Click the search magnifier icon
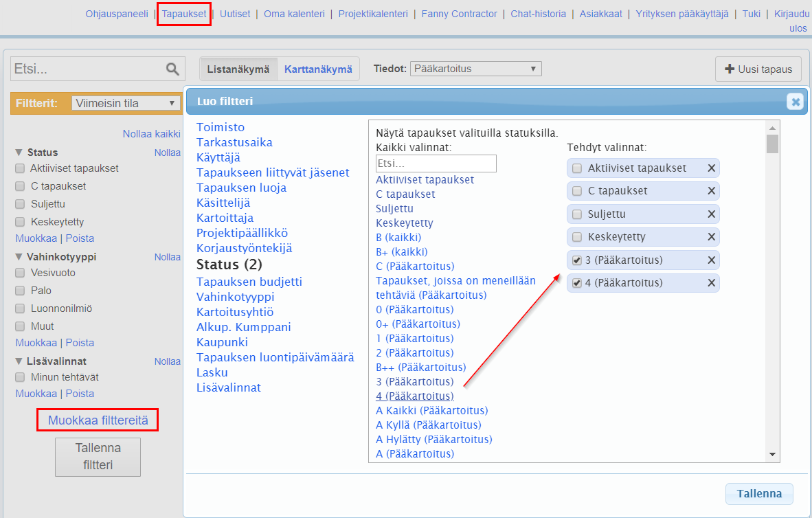812x518 pixels. [x=172, y=69]
